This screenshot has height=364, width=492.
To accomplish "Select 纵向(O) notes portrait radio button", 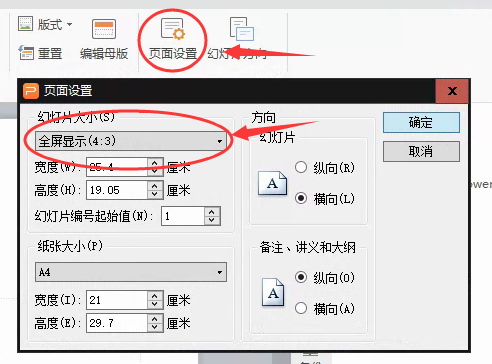I will tap(301, 277).
